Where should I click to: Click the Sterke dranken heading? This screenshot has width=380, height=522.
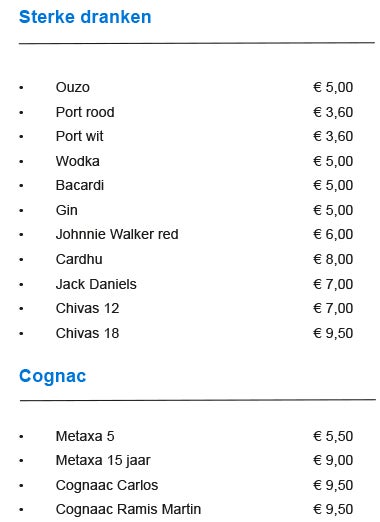point(85,17)
